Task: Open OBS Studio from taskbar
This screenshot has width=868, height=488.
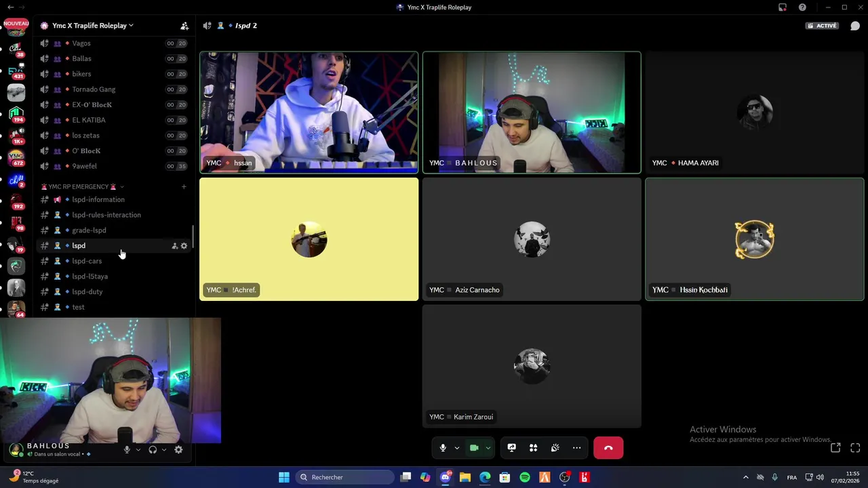Action: coord(564,477)
